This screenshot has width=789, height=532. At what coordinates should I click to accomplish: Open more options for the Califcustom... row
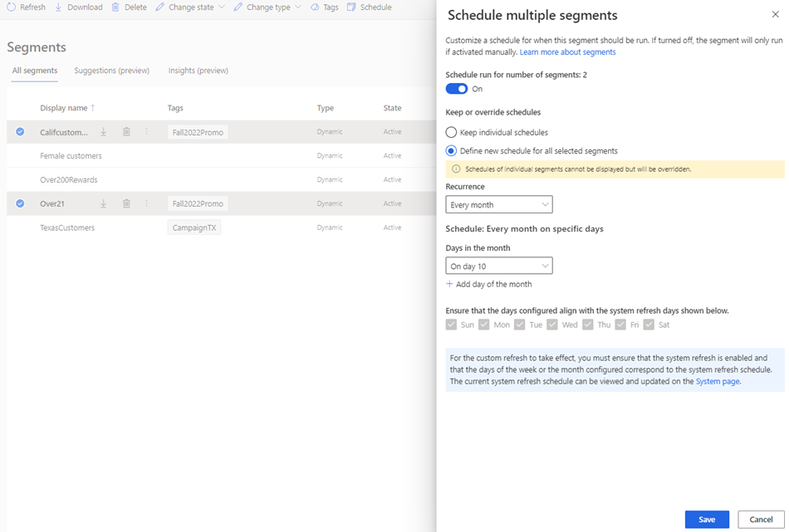click(x=146, y=132)
